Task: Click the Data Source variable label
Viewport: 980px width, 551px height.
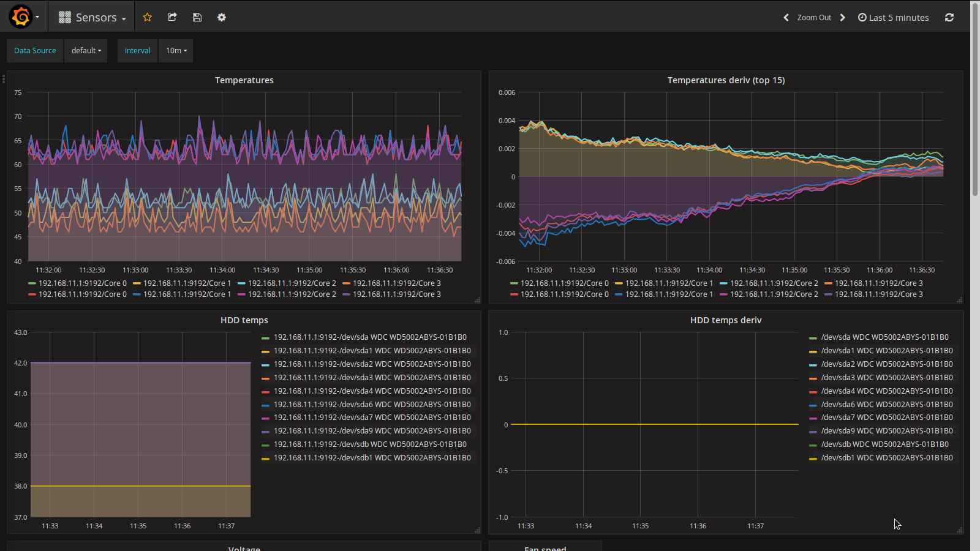Action: click(35, 51)
